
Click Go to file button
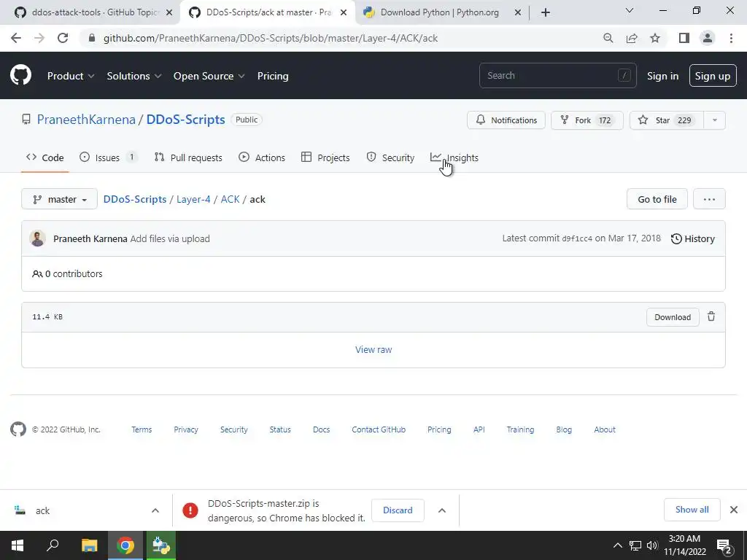[657, 199]
